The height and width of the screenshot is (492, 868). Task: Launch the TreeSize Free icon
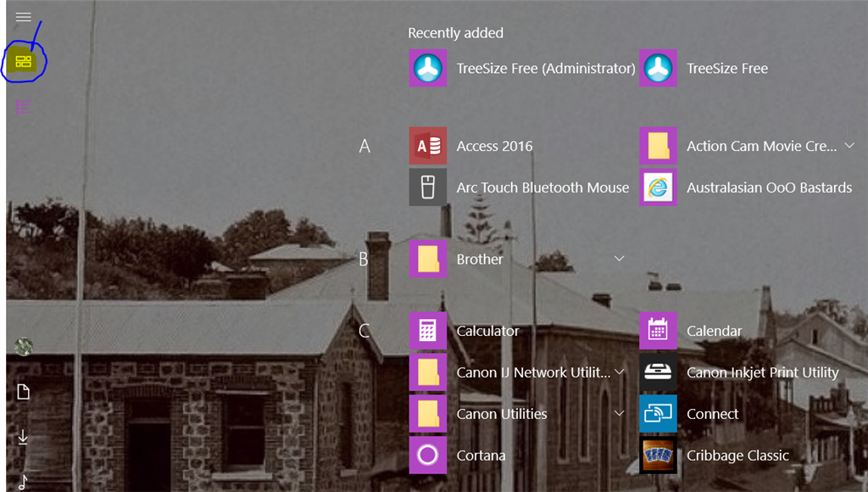pyautogui.click(x=658, y=68)
